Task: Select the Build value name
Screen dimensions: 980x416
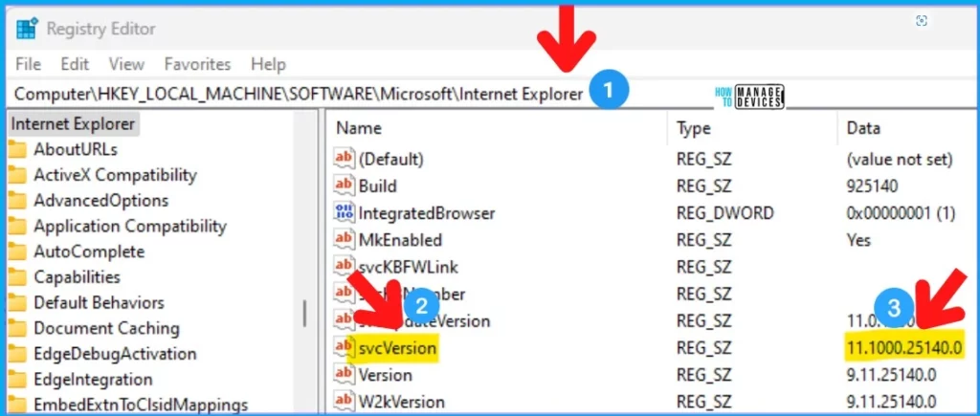Action: pyautogui.click(x=377, y=186)
